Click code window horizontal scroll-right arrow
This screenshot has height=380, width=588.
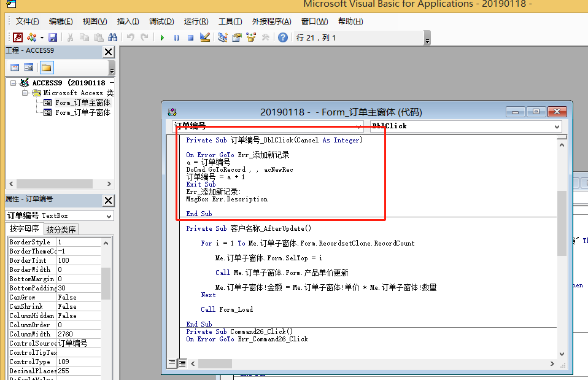click(552, 363)
